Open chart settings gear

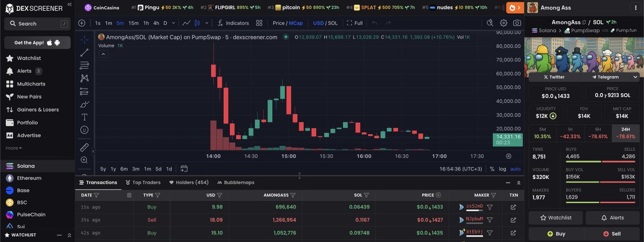(x=503, y=23)
